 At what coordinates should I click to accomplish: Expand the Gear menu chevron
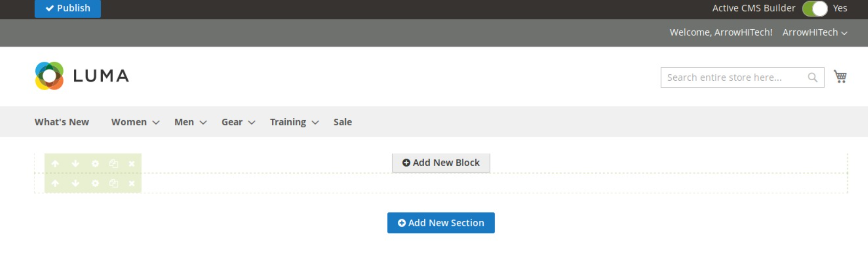coord(252,122)
